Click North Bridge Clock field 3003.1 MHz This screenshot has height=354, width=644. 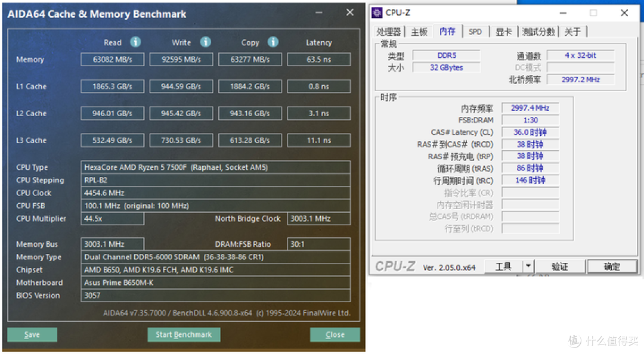point(318,219)
